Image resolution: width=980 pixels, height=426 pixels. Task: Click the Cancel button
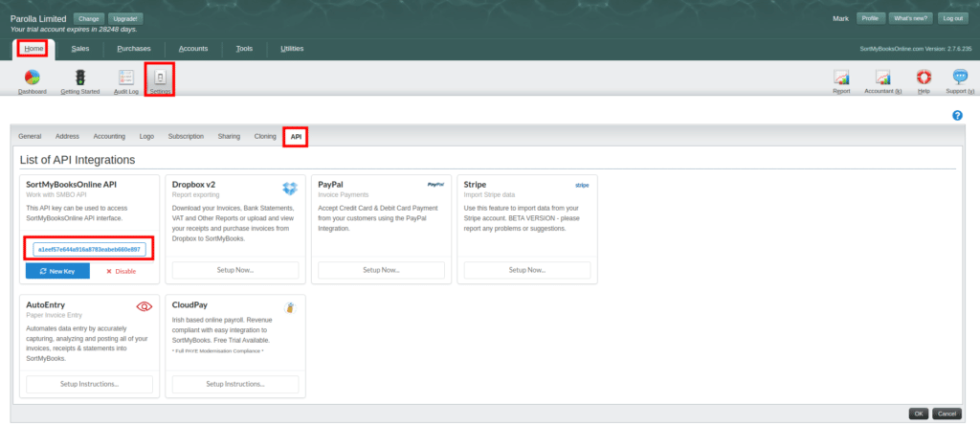coord(947,414)
